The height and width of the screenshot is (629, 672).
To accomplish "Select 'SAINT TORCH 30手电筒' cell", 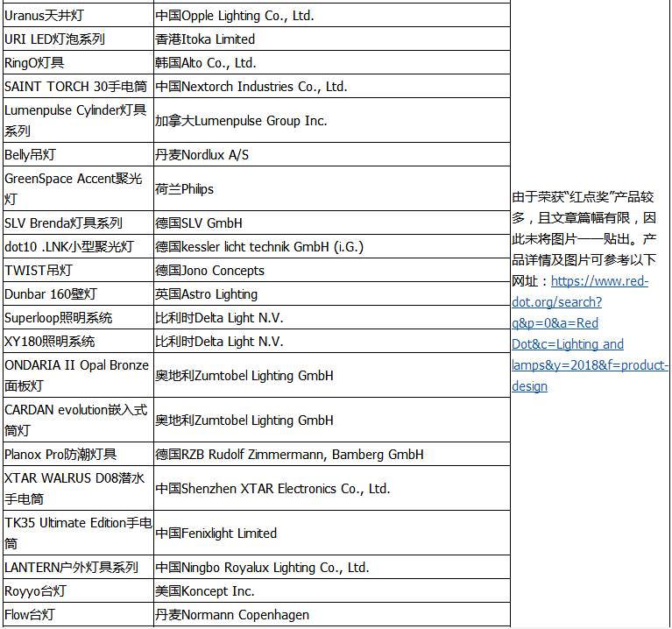I will coord(79,86).
